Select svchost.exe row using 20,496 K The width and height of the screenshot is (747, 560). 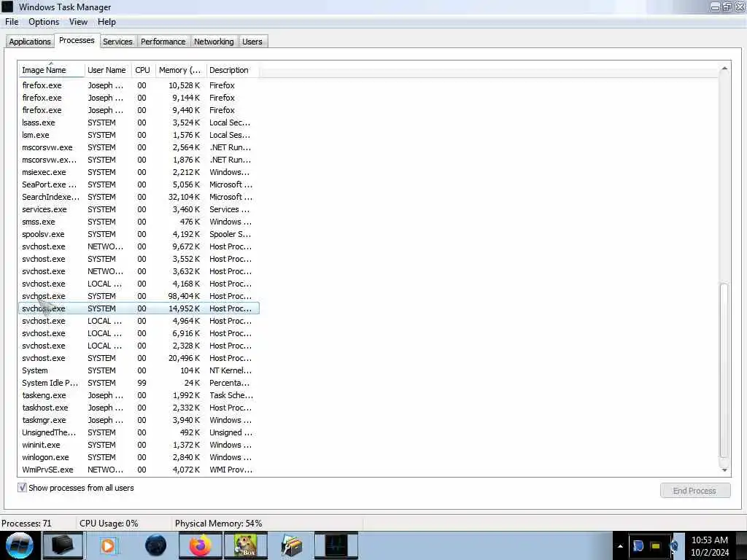coord(139,357)
